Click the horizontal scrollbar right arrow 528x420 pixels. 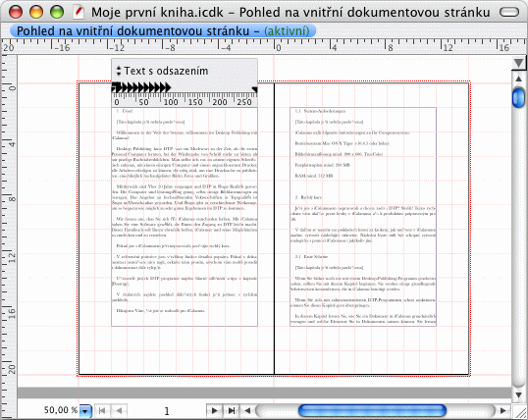pyautogui.click(x=503, y=410)
